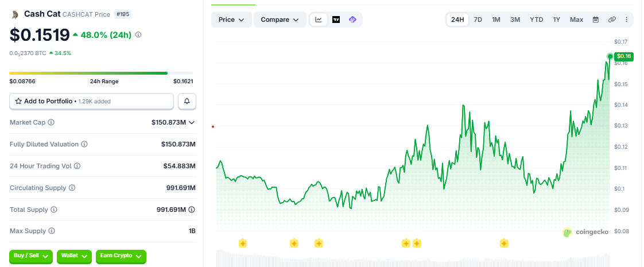The height and width of the screenshot is (267, 644).
Task: Click the $54.883M trading volume value
Action: pyautogui.click(x=180, y=166)
